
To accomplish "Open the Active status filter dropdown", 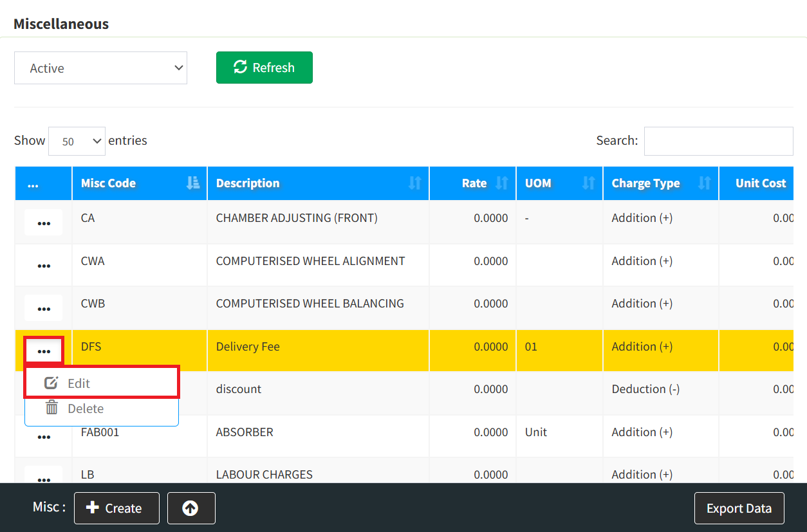I will (101, 68).
